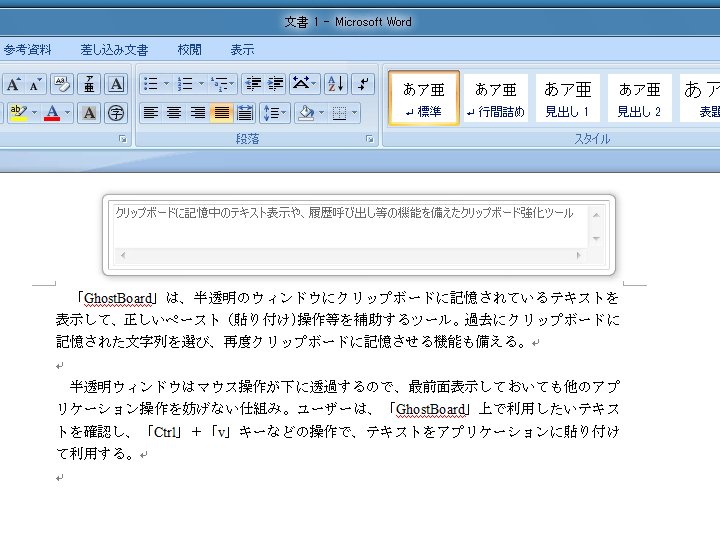720x540 pixels.
Task: Click the GhostBoard scroll up arrow
Action: tap(596, 215)
